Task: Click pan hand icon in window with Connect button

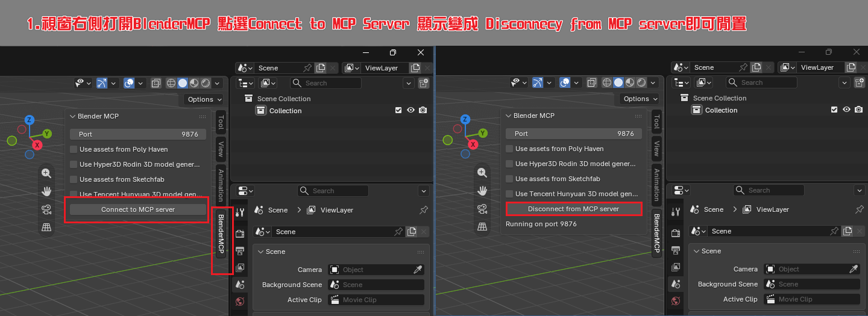Action: click(46, 191)
